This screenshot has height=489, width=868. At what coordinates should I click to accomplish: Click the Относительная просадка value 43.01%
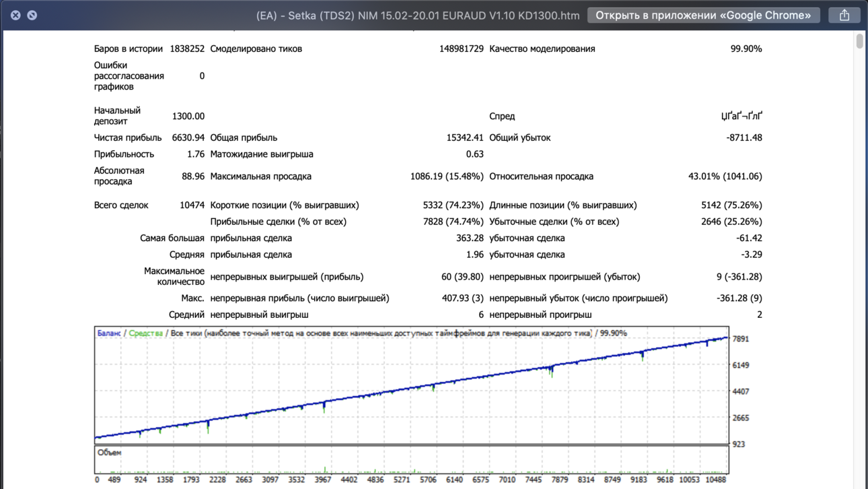click(x=725, y=176)
